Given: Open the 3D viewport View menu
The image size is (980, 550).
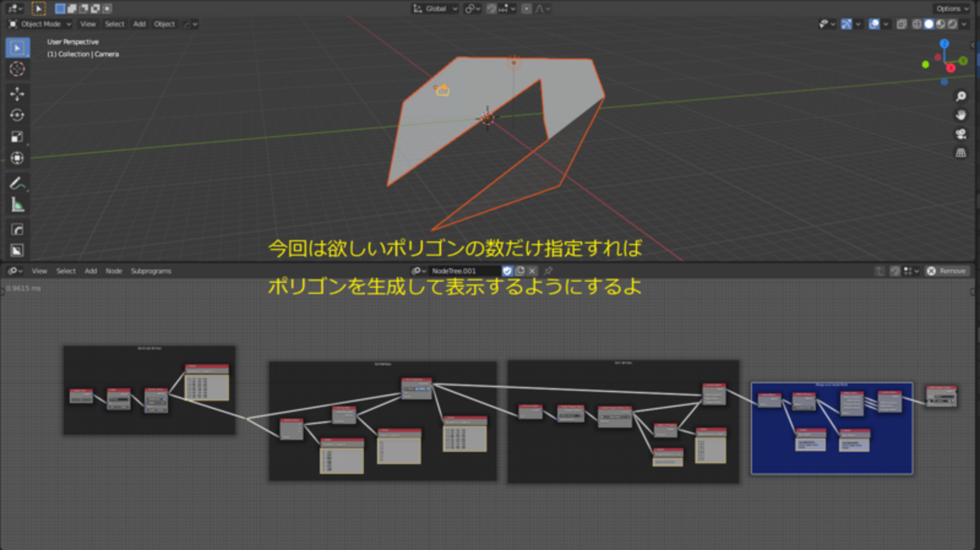Looking at the screenshot, I should (88, 24).
